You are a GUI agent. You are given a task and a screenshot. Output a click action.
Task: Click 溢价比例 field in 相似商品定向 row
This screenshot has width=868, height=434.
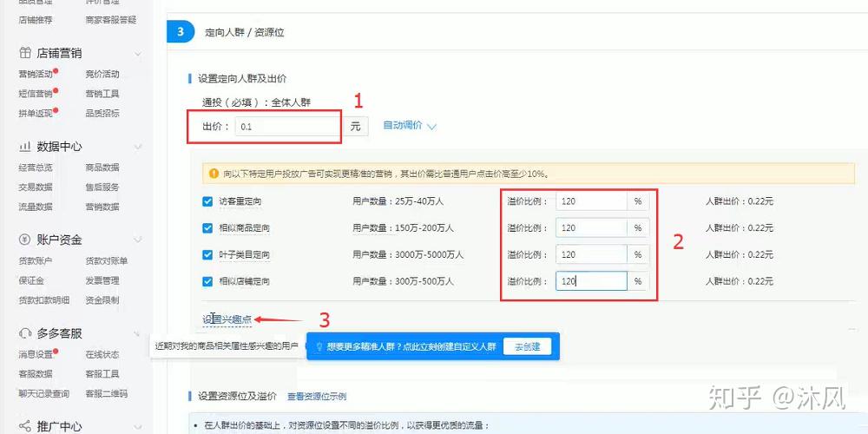(x=591, y=228)
